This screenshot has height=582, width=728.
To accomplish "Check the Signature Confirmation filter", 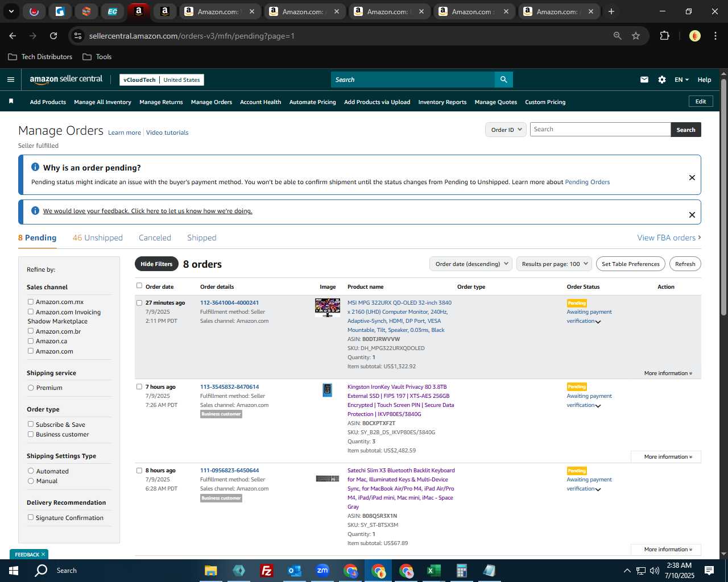I will [x=31, y=517].
